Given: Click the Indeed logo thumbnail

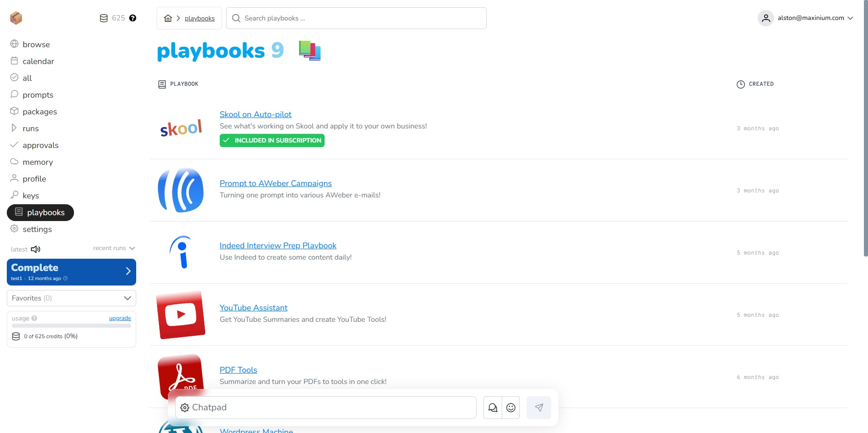Looking at the screenshot, I should click(181, 252).
